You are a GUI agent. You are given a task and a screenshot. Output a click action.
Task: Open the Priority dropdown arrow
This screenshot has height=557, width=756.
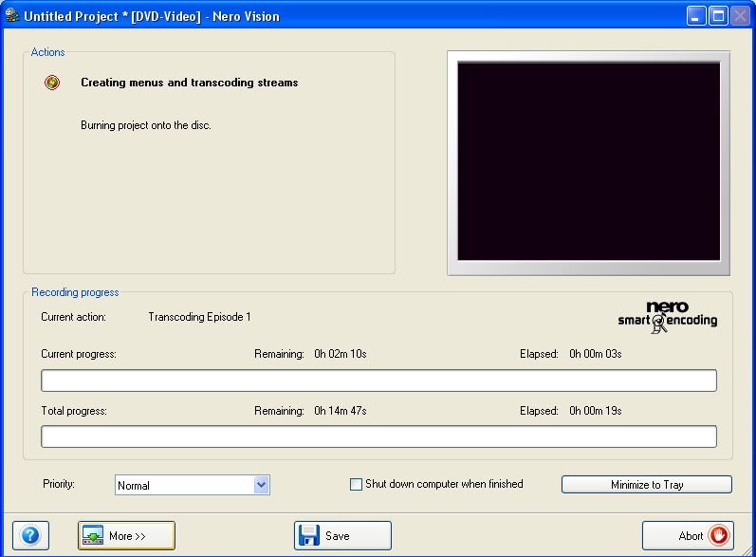(261, 485)
